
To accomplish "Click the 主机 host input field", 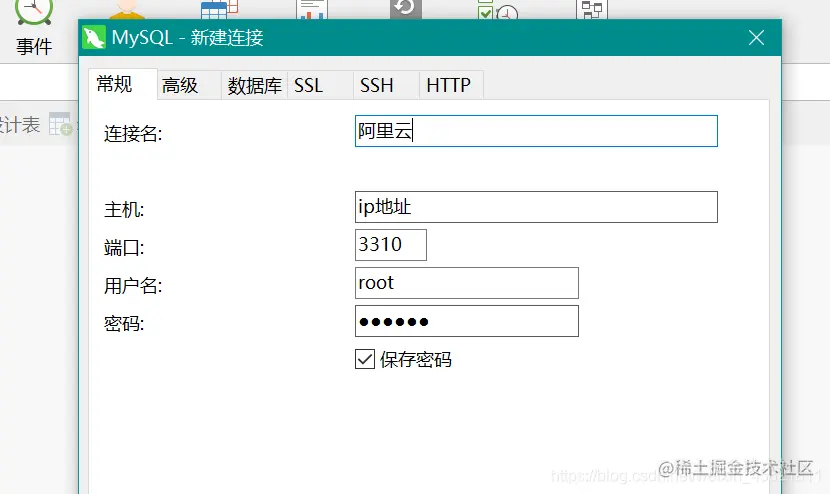I will (536, 207).
